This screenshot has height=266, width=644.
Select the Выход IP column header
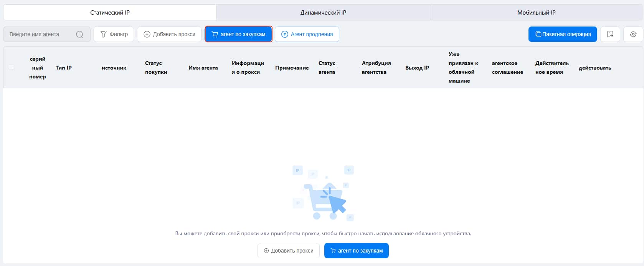(417, 68)
